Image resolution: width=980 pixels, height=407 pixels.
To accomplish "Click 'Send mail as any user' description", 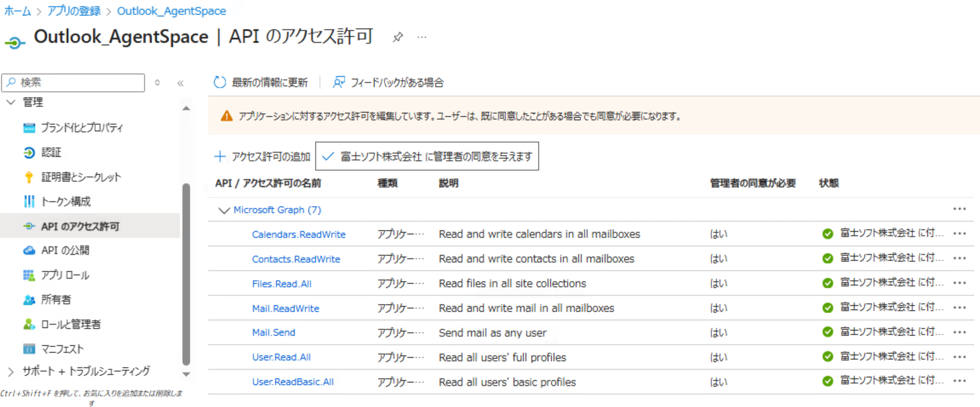I will click(x=493, y=333).
